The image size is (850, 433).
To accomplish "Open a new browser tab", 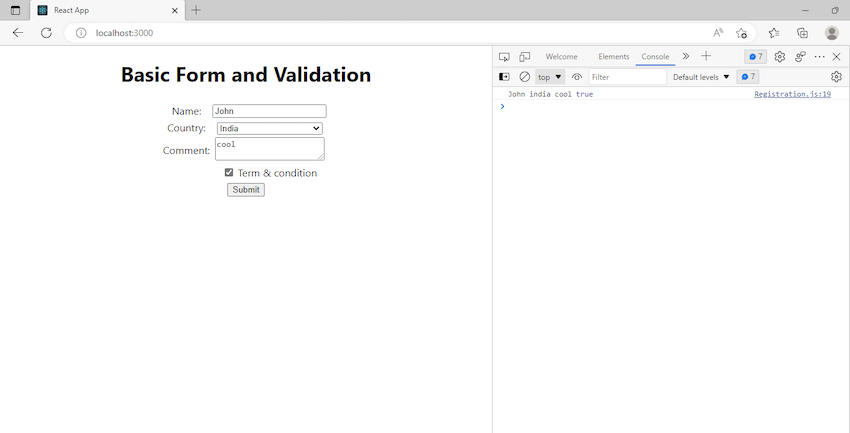I will [196, 10].
